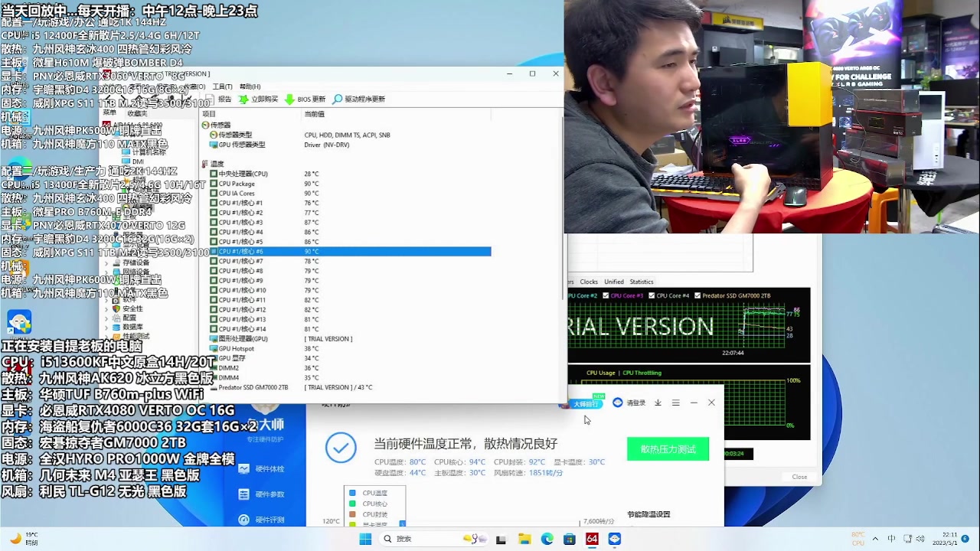Toggle CPU Core #4 graph checkbox
Viewport: 980px width, 551px height.
pyautogui.click(x=652, y=295)
